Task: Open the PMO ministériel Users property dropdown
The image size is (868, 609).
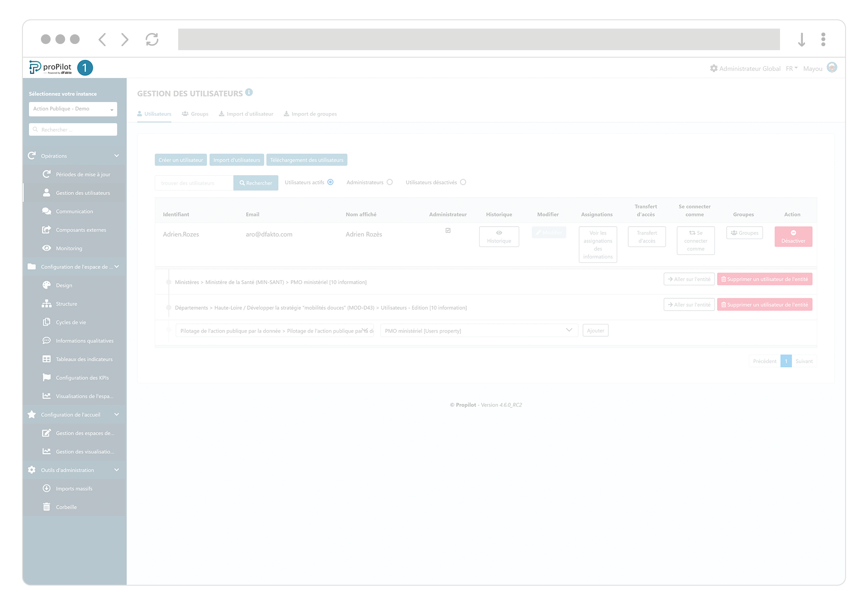Action: point(478,330)
